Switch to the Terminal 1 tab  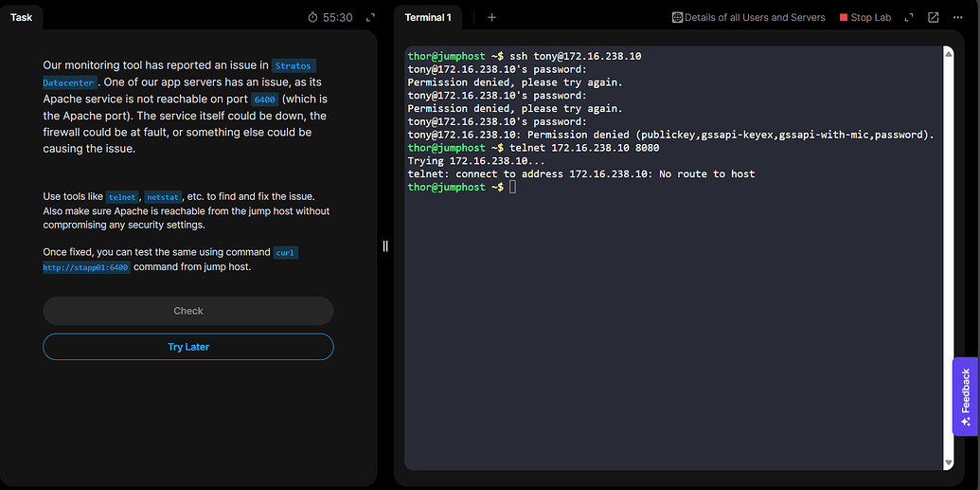pyautogui.click(x=428, y=17)
